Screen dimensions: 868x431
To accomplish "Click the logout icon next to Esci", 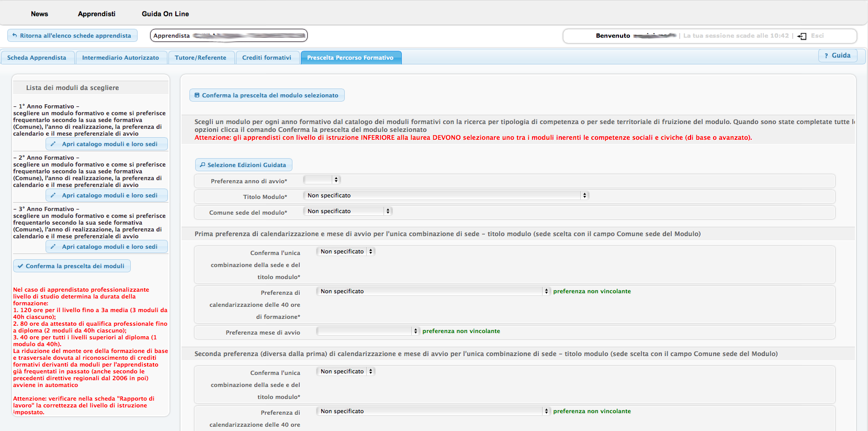I will [802, 36].
